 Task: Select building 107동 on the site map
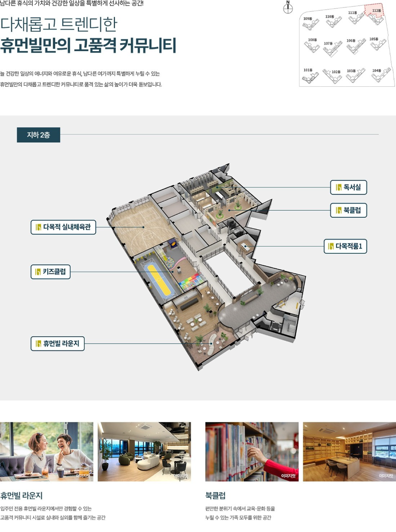point(332,48)
